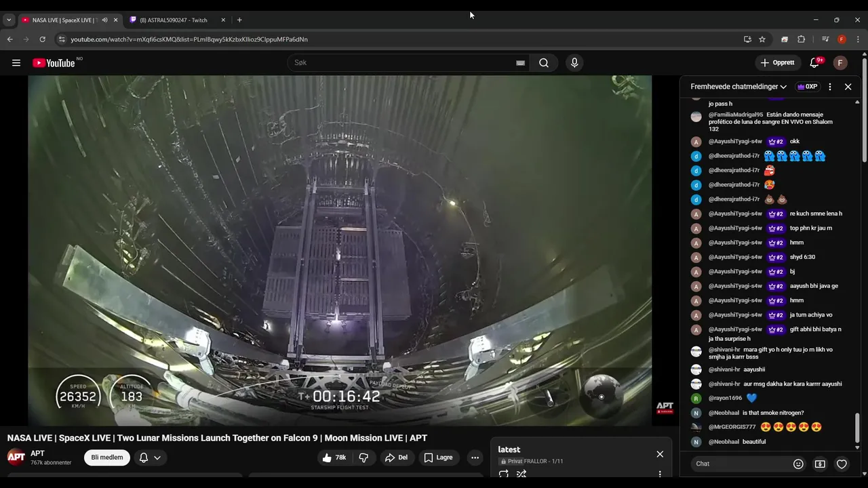The width and height of the screenshot is (868, 488).
Task: Open the notifications bell in the header
Action: 814,63
